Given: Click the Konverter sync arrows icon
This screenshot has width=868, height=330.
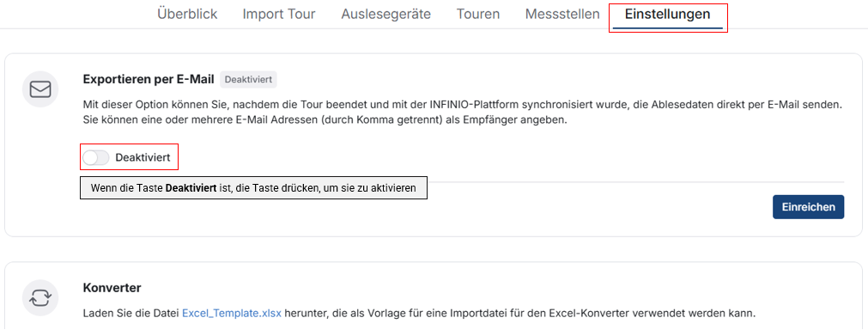Looking at the screenshot, I should pos(40,298).
